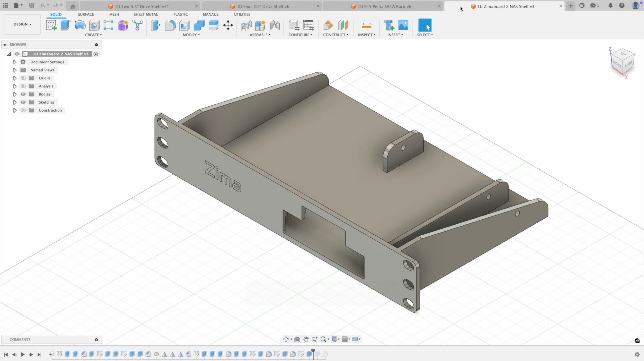
Task: Open the MODIFY menu label
Action: pos(191,35)
